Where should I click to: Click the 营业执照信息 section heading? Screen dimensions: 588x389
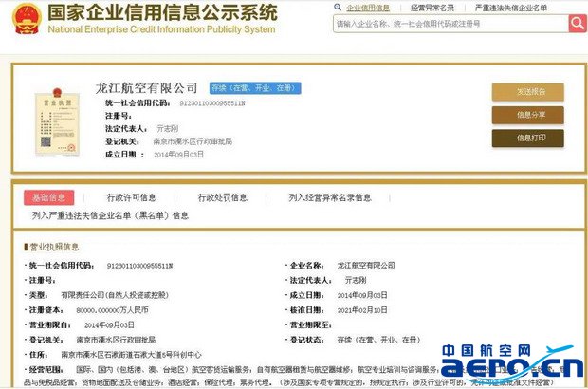tap(54, 247)
